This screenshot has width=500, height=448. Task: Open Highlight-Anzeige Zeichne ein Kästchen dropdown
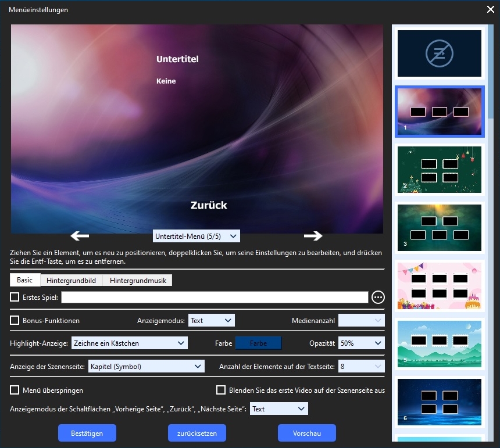130,343
